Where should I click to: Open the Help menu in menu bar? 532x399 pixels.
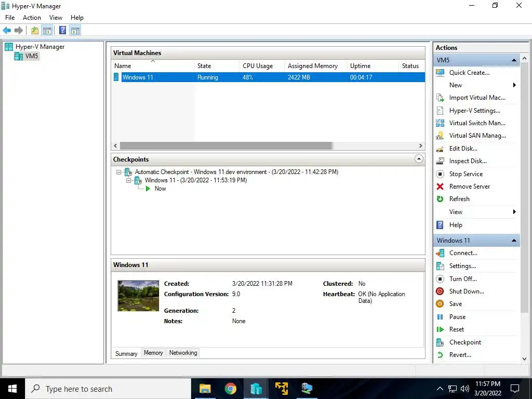[77, 18]
